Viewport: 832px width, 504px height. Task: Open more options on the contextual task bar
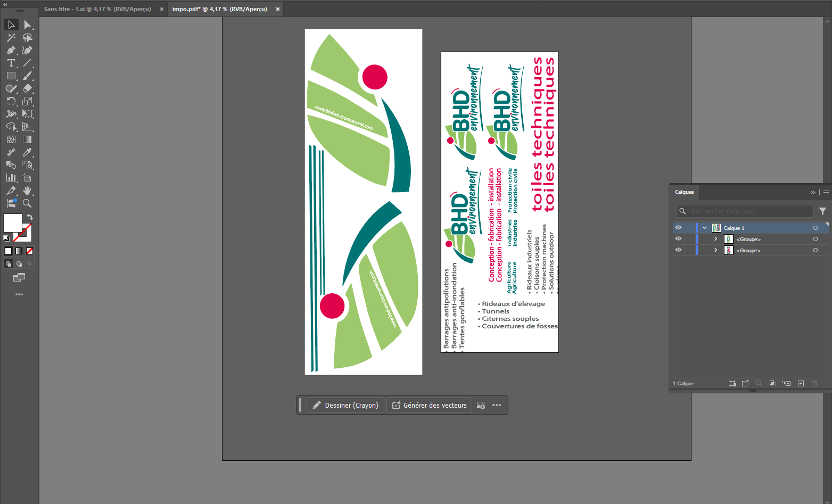click(x=497, y=405)
